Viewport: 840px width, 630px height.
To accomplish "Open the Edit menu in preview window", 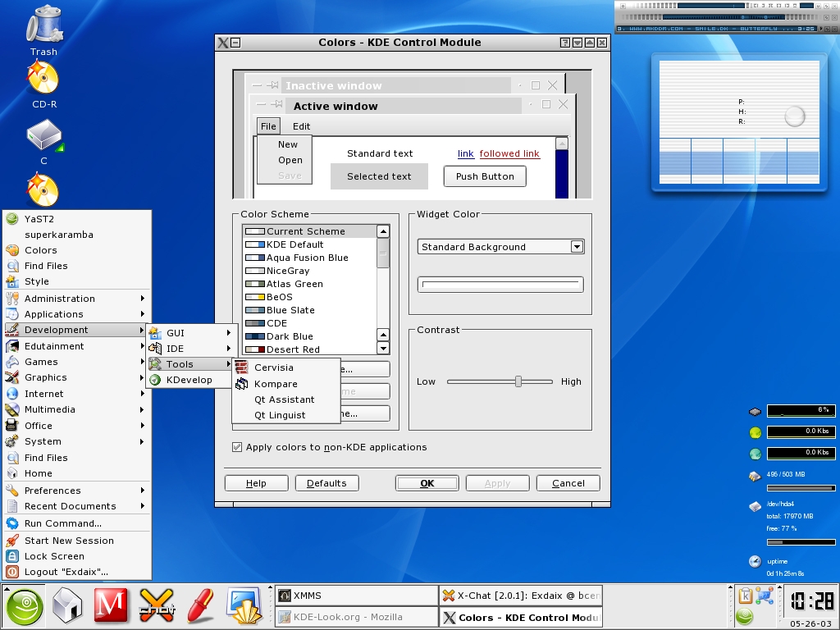I will coord(301,126).
